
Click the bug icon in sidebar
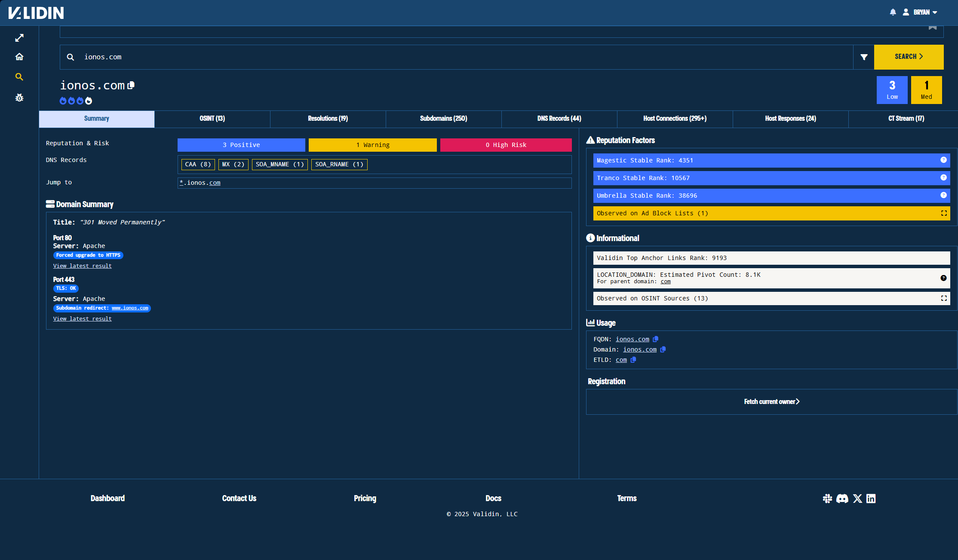(19, 98)
